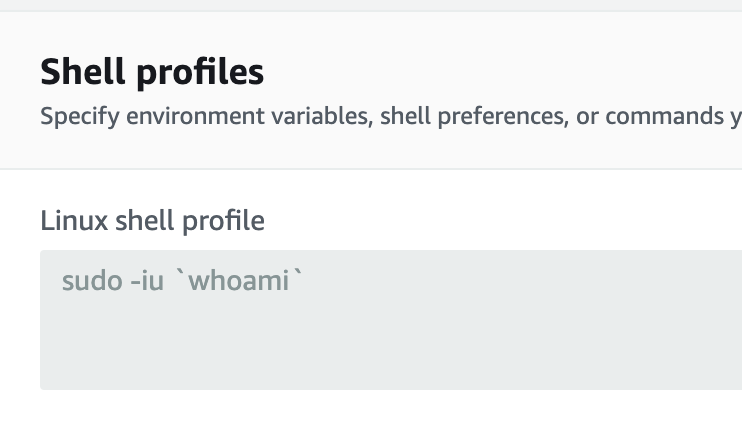Place cursor on 'whoami' in the command

coord(238,281)
